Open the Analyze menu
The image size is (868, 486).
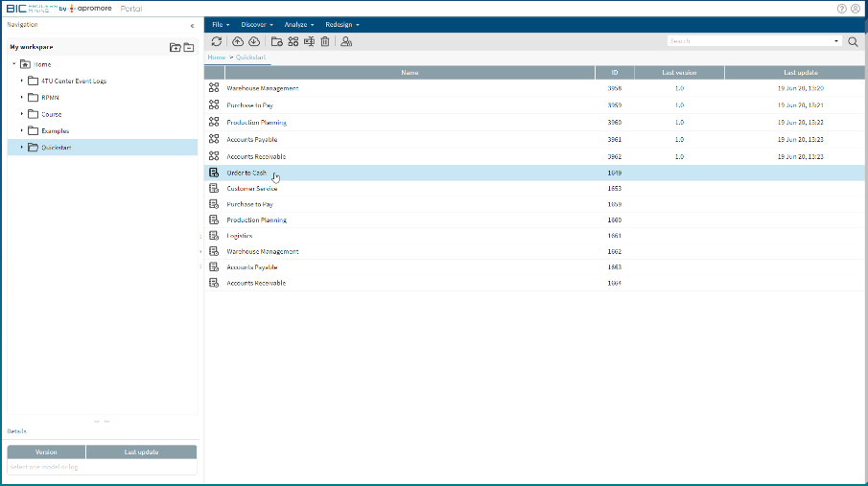[x=298, y=24]
